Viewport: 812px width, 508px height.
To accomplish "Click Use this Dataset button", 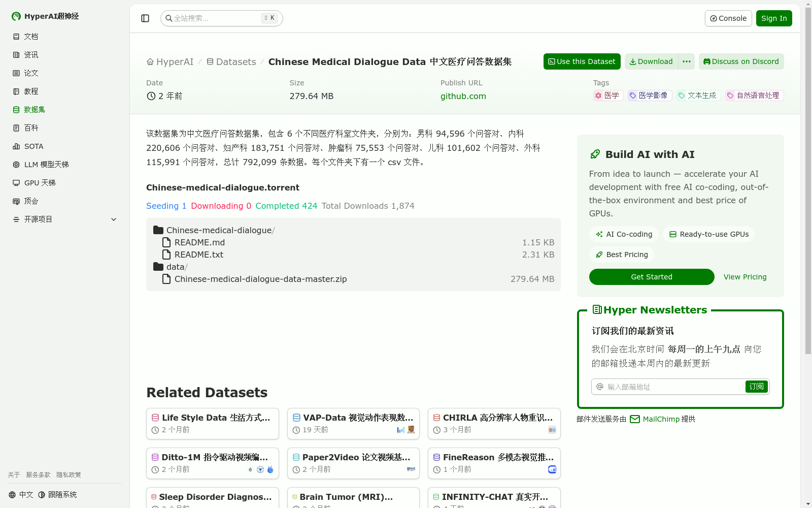I will [x=582, y=61].
